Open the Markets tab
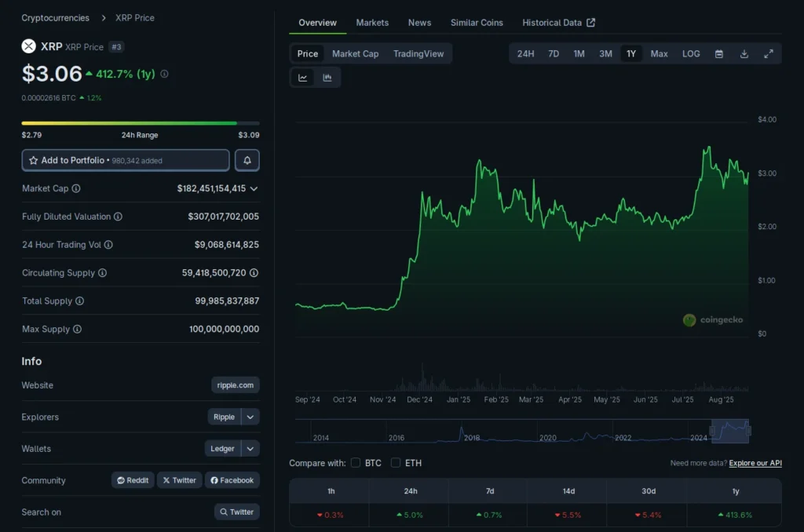 372,23
